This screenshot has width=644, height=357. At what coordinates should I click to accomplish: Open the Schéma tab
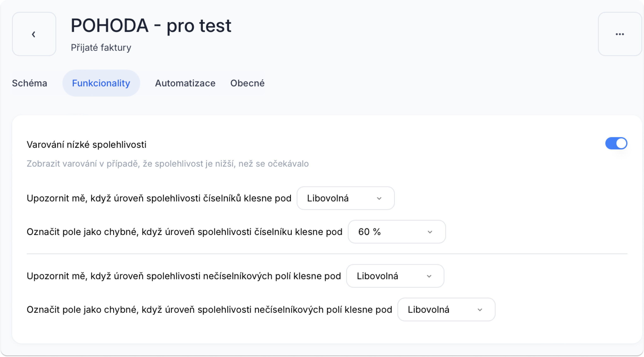point(30,83)
